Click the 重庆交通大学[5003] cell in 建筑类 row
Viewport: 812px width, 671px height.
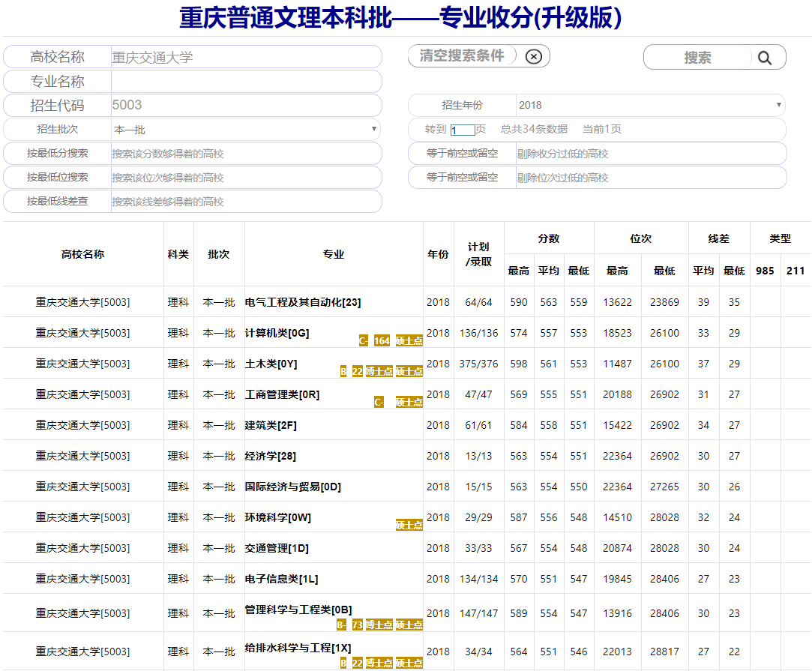tap(83, 425)
